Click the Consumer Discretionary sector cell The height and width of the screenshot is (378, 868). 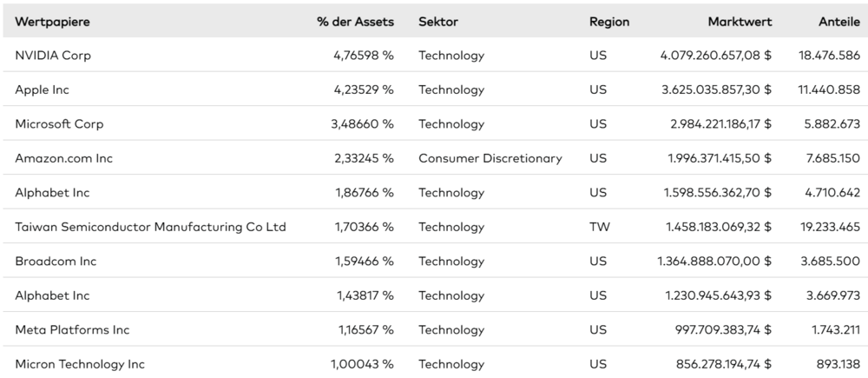click(x=490, y=158)
